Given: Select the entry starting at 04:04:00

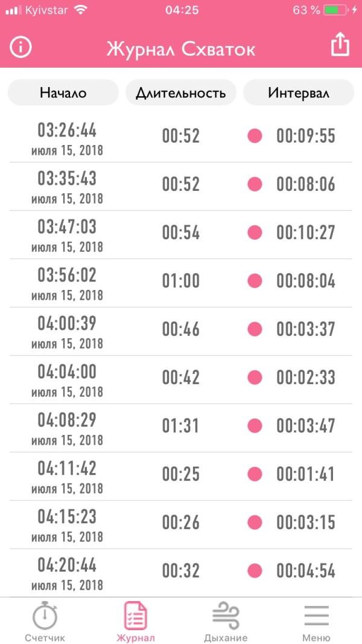Looking at the screenshot, I should [181, 380].
